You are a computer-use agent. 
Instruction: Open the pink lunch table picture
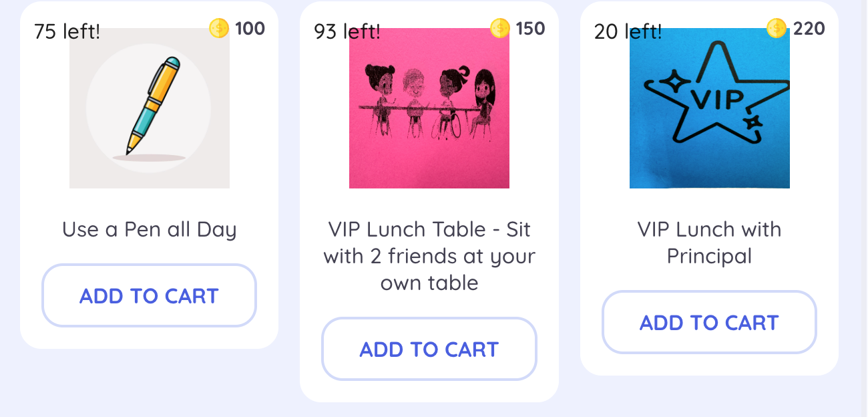[x=429, y=108]
